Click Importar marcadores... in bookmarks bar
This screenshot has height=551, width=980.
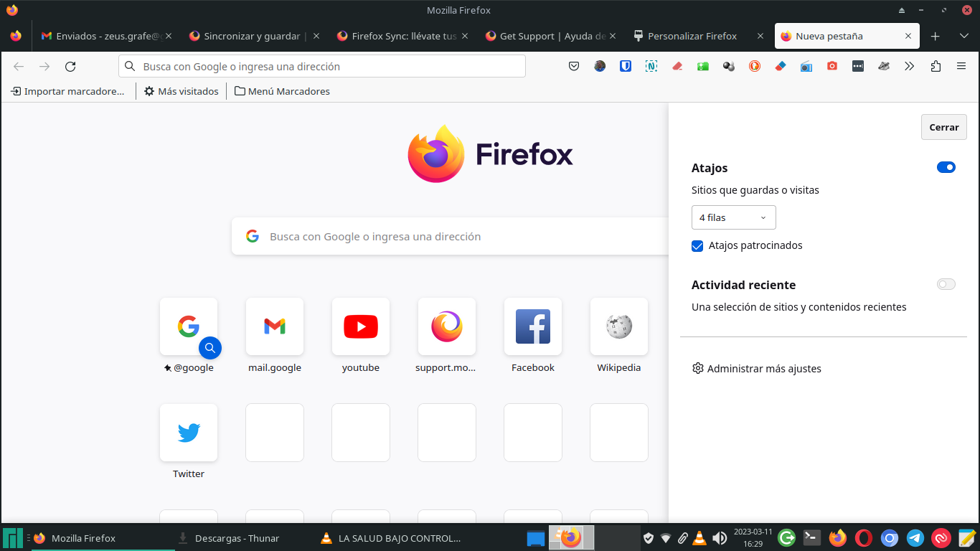point(68,91)
